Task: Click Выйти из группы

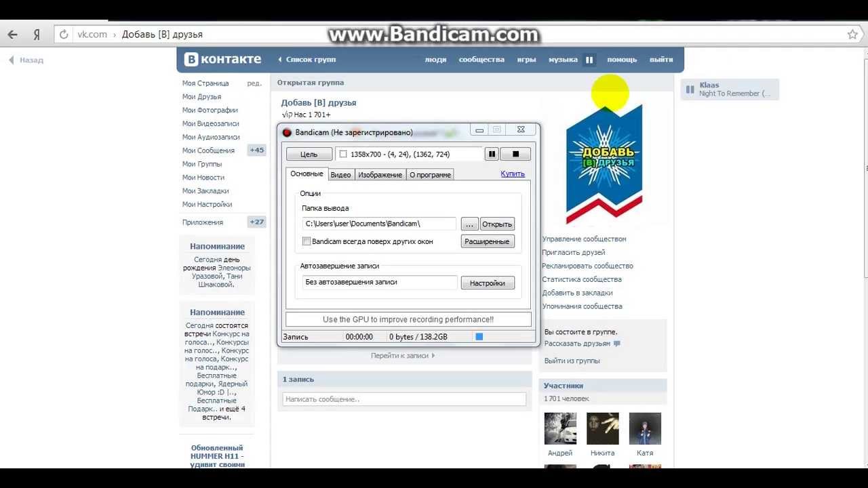Action: pyautogui.click(x=572, y=361)
